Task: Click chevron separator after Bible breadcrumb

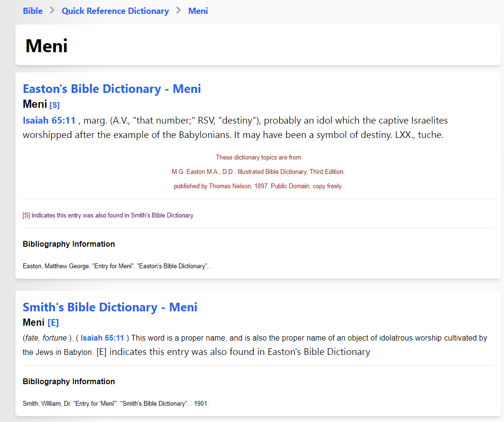Action: tap(52, 11)
